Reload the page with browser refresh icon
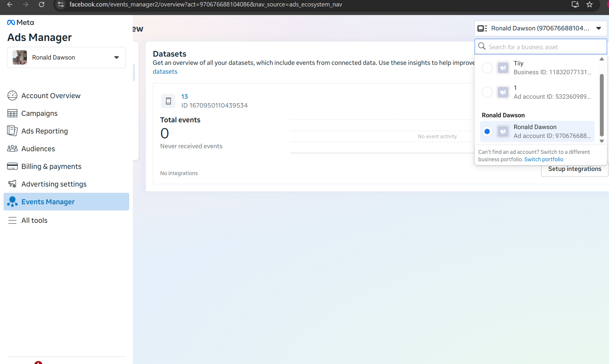609x364 pixels. pos(42,4)
